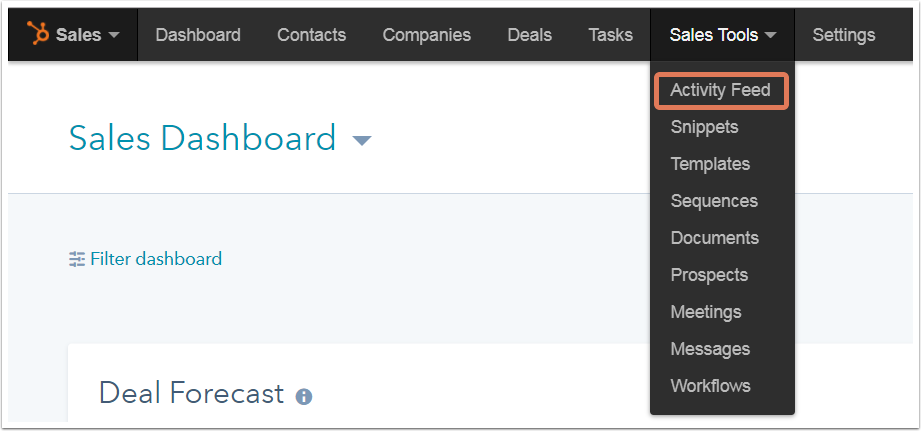The width and height of the screenshot is (921, 431).
Task: Go to Contacts in navigation bar
Action: (x=311, y=35)
